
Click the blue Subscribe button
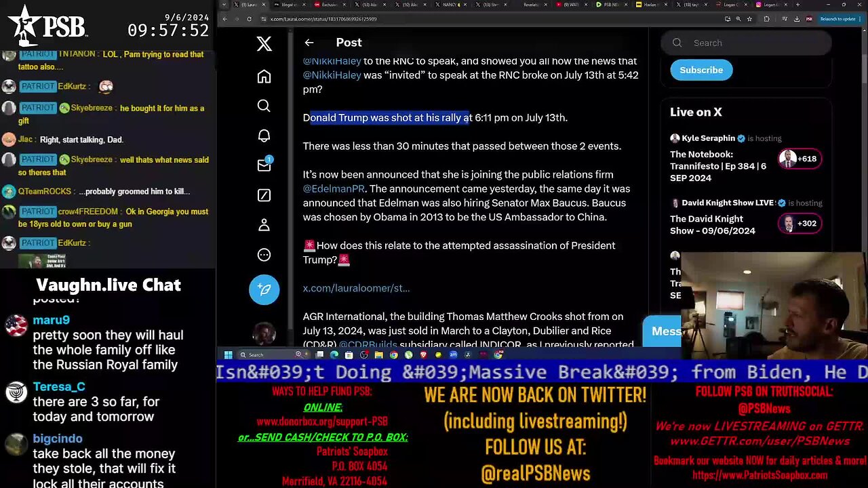pos(701,70)
